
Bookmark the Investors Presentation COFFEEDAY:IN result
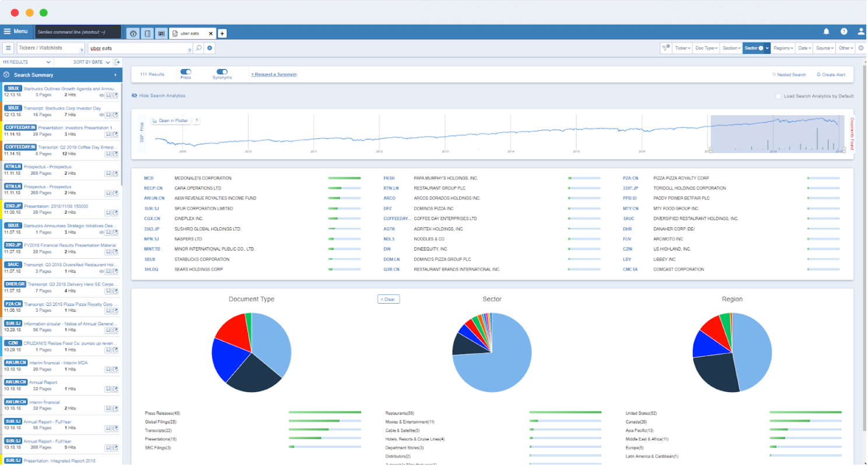point(108,134)
